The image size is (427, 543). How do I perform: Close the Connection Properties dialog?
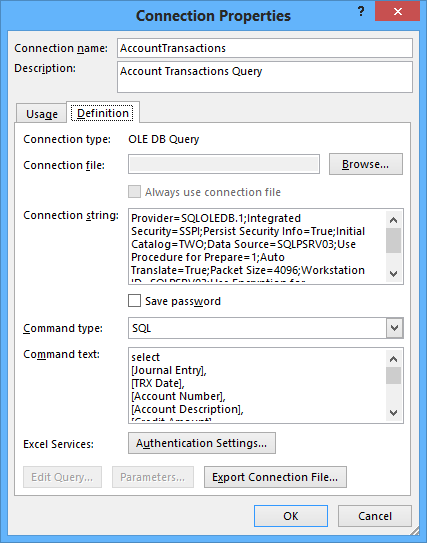pos(398,11)
